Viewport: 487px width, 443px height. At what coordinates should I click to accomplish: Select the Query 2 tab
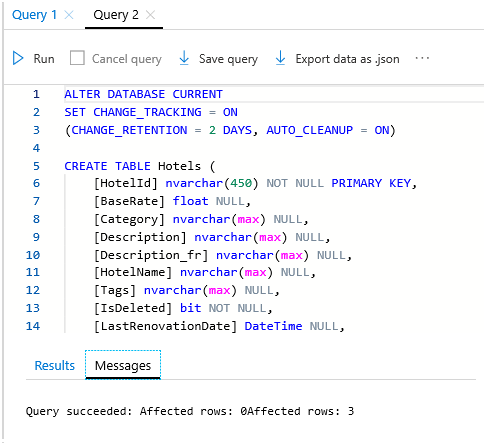(116, 15)
